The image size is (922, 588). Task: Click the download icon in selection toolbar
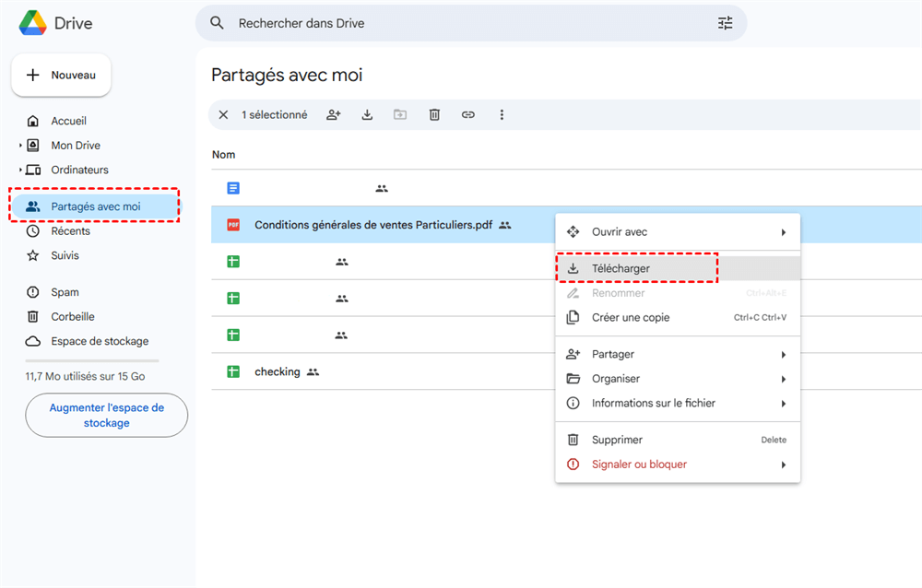pos(367,115)
